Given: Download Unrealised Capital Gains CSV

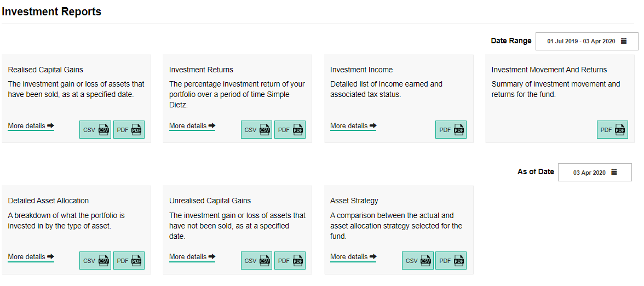Looking at the screenshot, I should click(257, 261).
